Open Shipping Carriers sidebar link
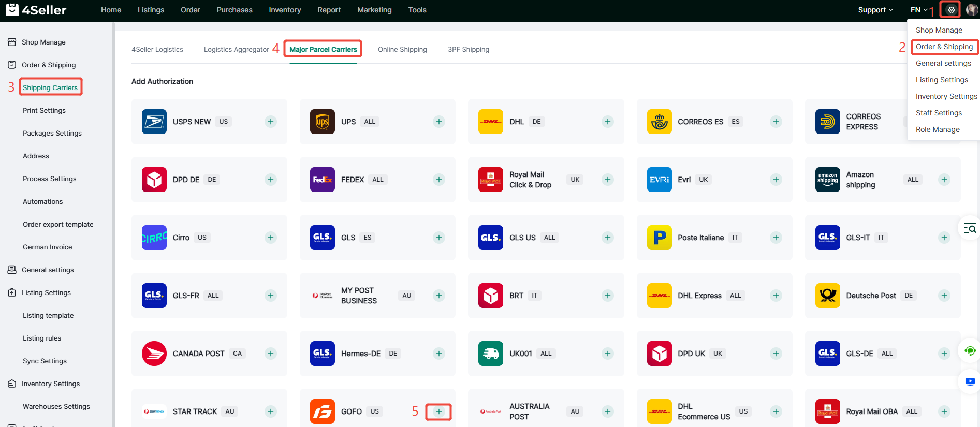This screenshot has height=427, width=980. (50, 87)
